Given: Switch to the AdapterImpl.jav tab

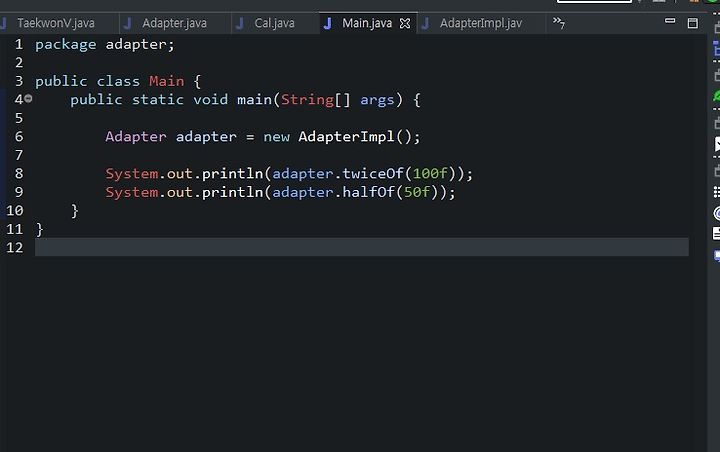Looking at the screenshot, I should 480,23.
